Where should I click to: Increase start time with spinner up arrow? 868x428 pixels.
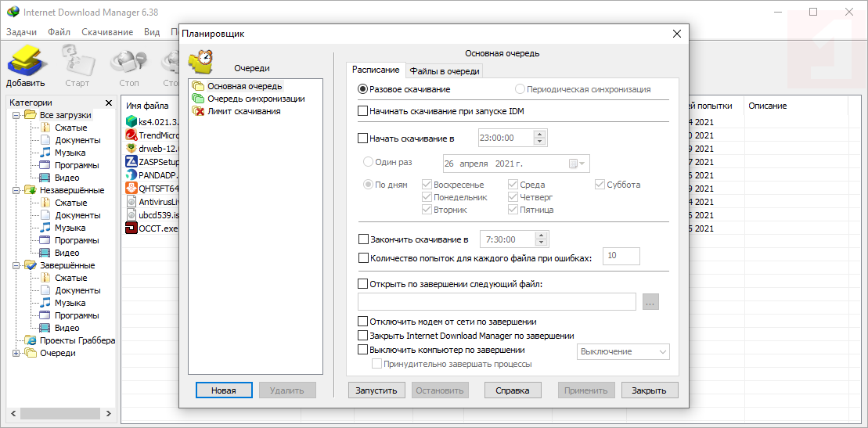[540, 134]
